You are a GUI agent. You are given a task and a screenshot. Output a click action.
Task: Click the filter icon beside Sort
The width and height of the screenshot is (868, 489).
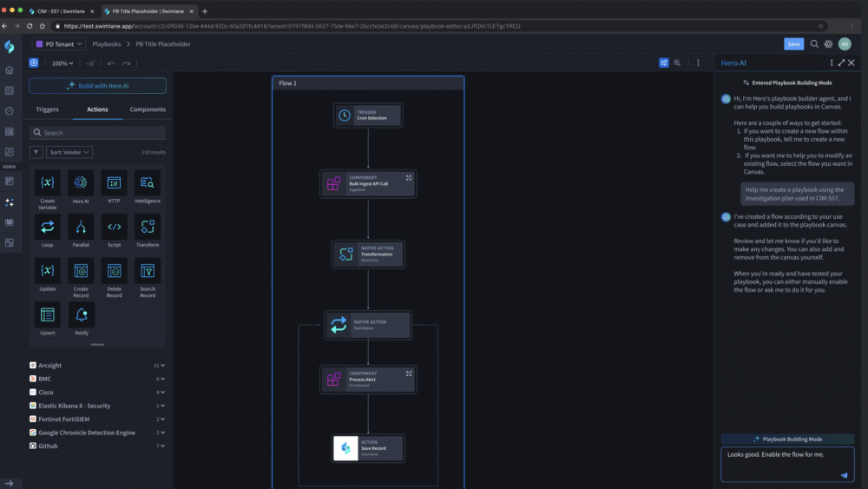pos(36,152)
